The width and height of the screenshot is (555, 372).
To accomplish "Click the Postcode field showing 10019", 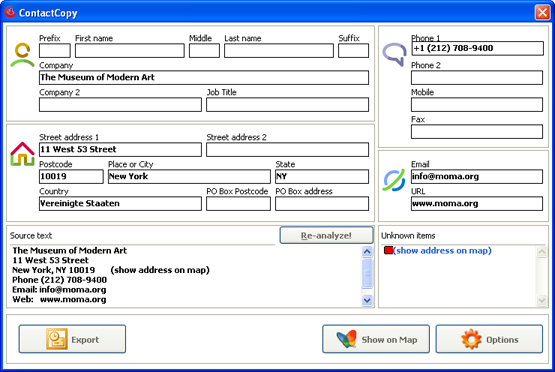I will (71, 177).
